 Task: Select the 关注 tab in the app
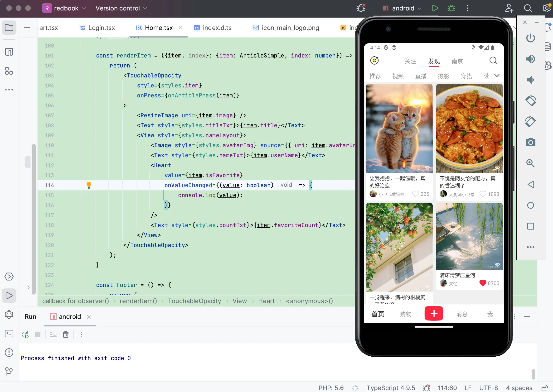pos(410,61)
